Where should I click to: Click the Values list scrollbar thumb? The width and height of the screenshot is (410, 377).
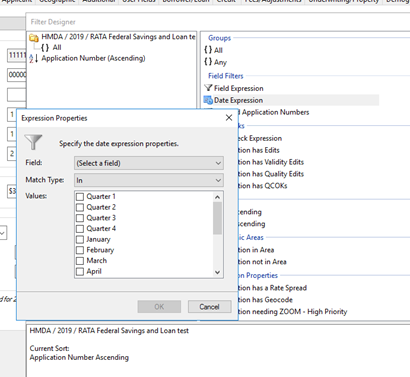point(217,218)
